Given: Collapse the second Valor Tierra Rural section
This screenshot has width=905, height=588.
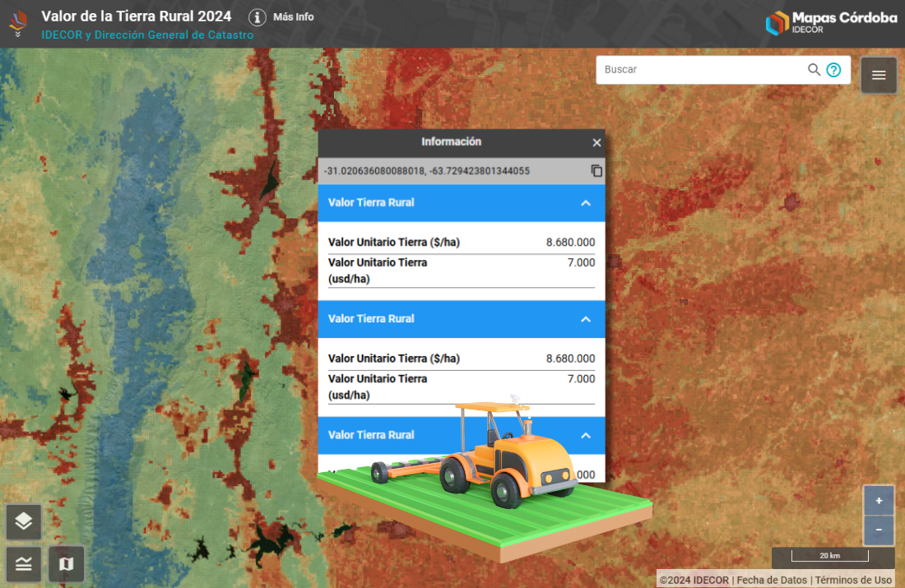Looking at the screenshot, I should coord(586,319).
